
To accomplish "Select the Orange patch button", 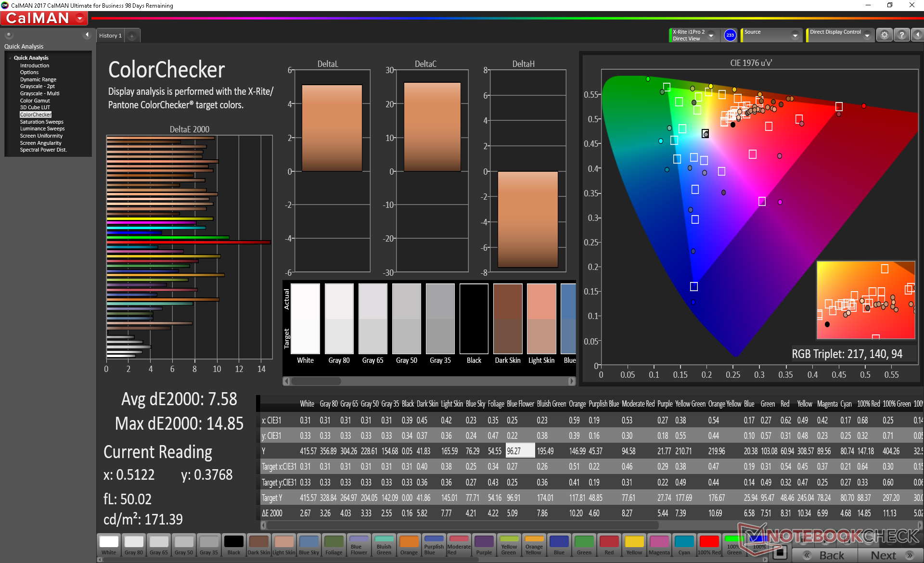I will 409,545.
